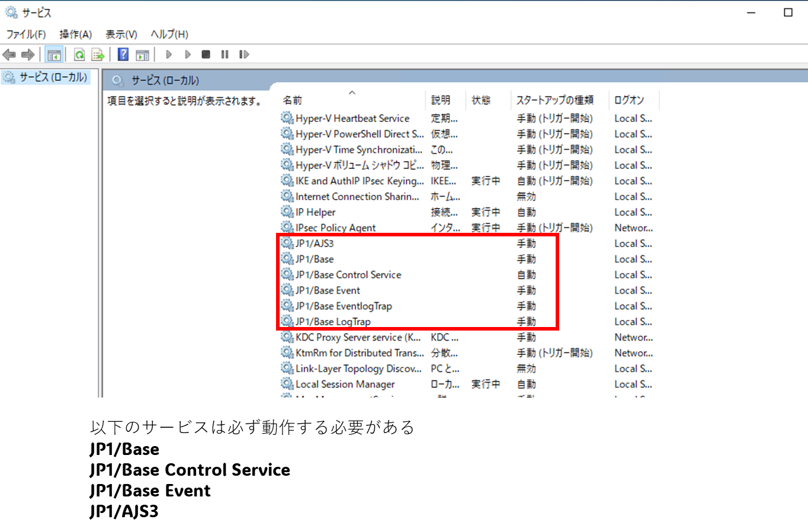The image size is (808, 532).
Task: Sort by the スタートアップの種類 column header
Action: point(554,100)
